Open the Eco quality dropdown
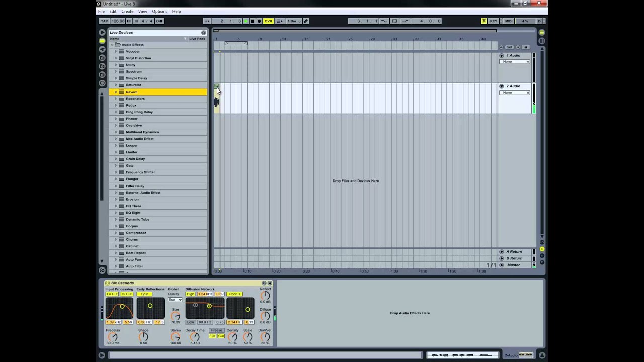 [175, 300]
